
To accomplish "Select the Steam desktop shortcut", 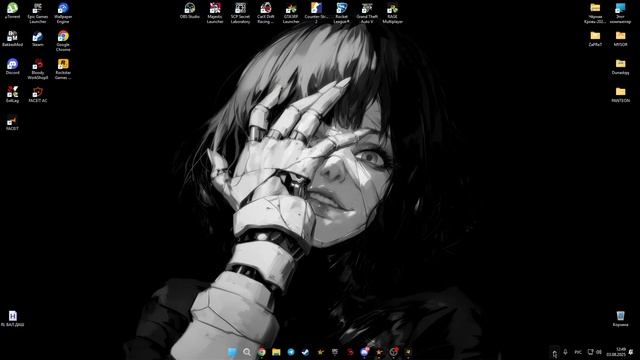I will coord(38,39).
